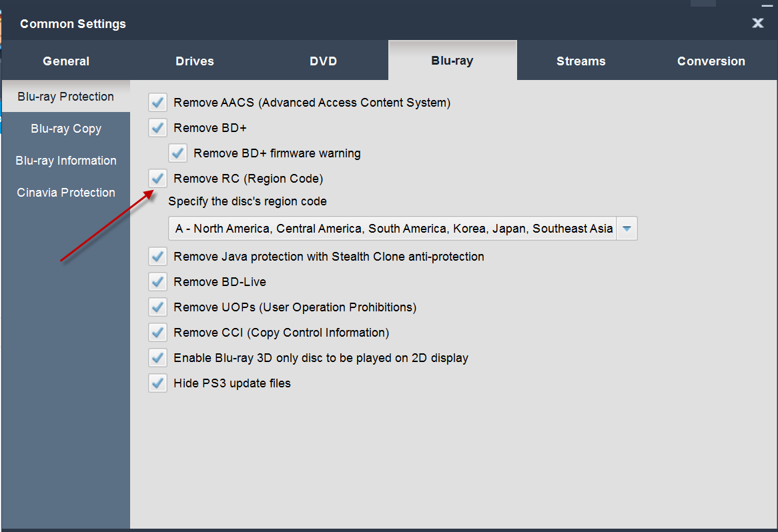This screenshot has height=532, width=778.
Task: Disable Remove BD+ firmware warning
Action: [x=178, y=153]
